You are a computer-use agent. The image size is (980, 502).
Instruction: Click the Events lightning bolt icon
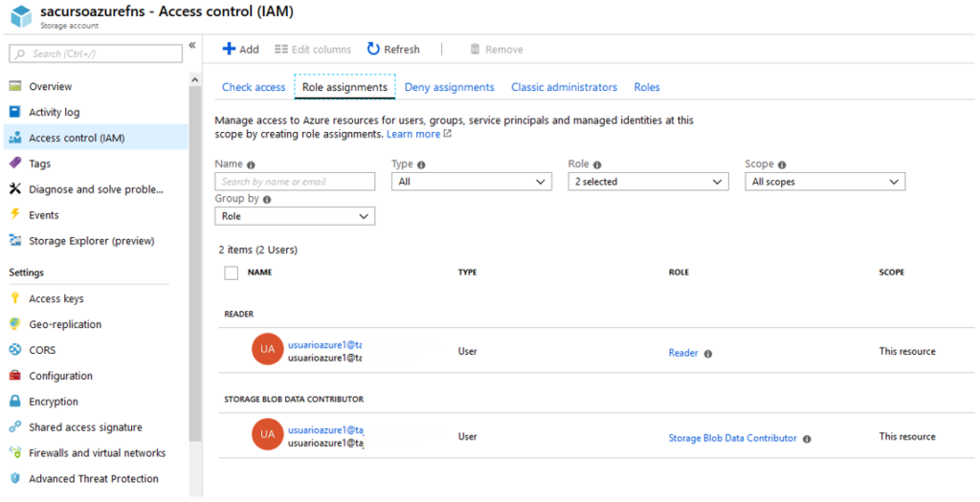[15, 214]
